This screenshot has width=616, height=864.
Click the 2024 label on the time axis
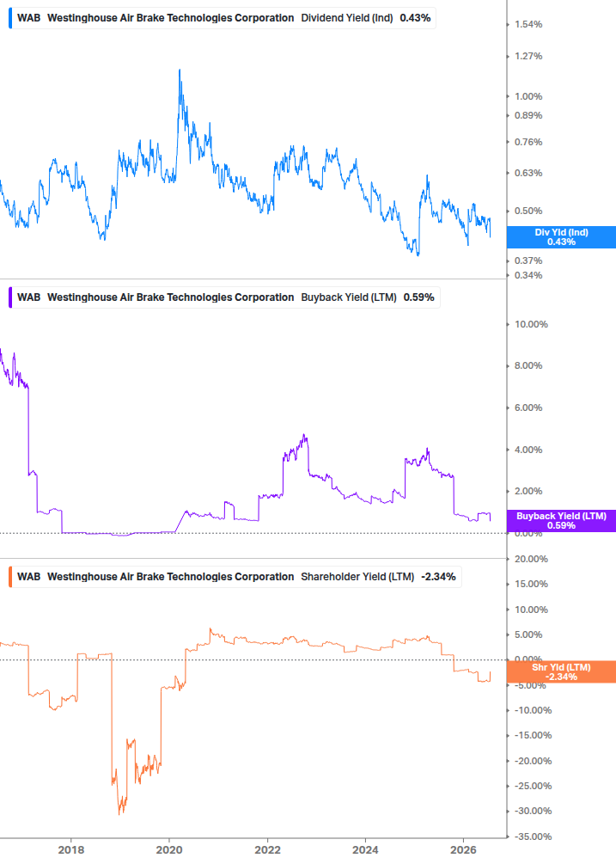point(365,849)
